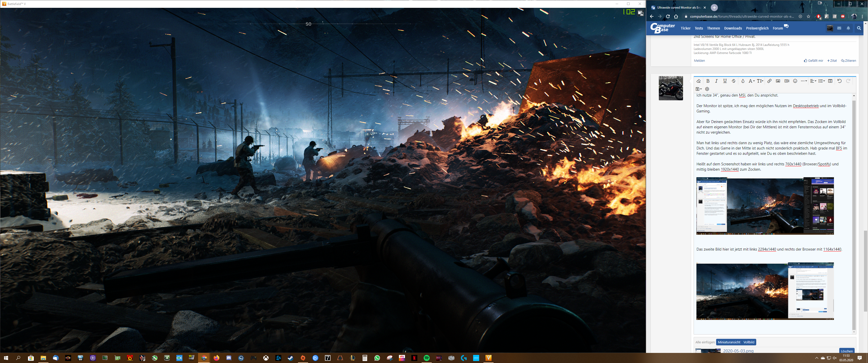Open the Chrome three-dot menu
This screenshot has height=363, width=868.
(862, 16)
